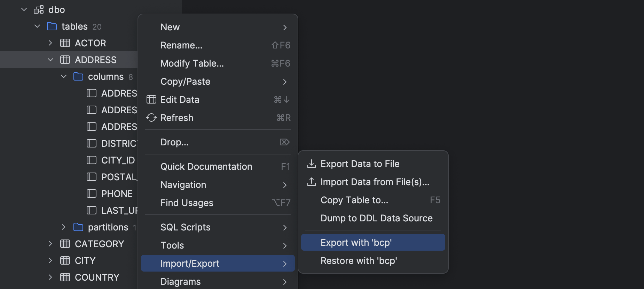Click the tables folder icon

coord(52,26)
